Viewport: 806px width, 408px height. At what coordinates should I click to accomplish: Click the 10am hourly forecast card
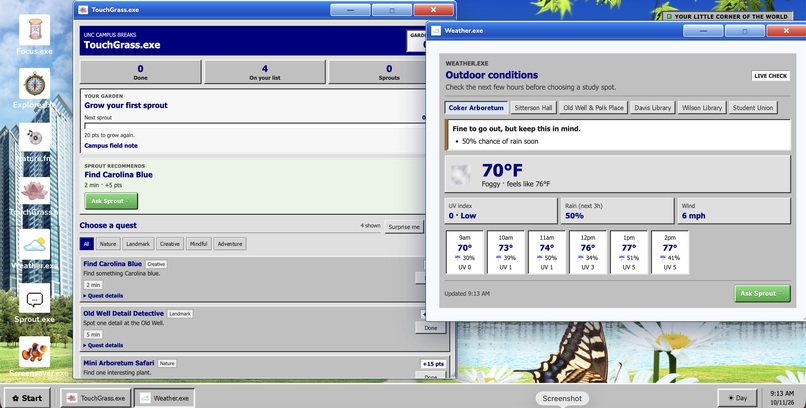pyautogui.click(x=506, y=252)
